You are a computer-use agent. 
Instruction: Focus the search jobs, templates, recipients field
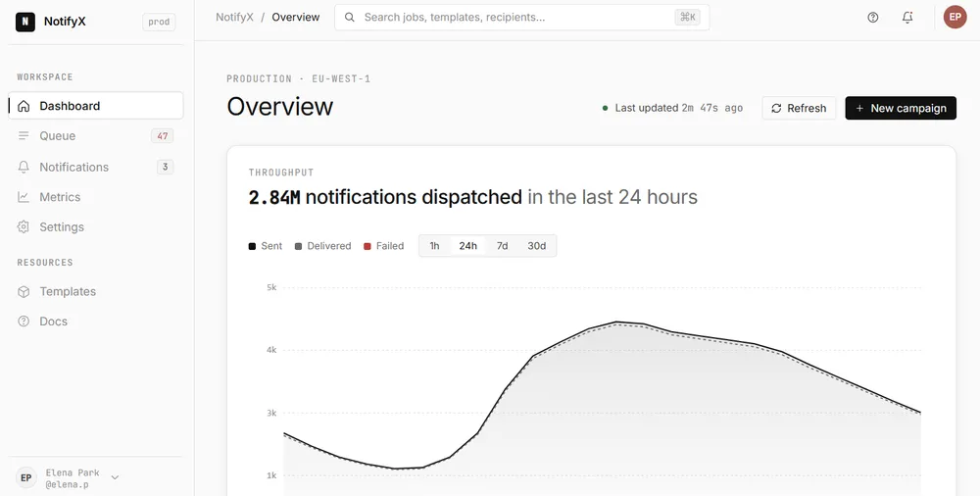click(x=522, y=18)
